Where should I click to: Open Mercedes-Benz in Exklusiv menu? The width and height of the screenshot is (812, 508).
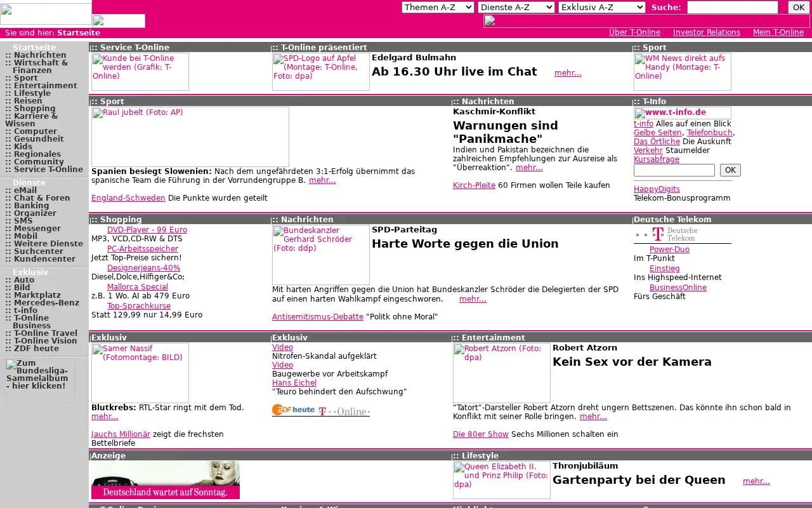tap(46, 303)
